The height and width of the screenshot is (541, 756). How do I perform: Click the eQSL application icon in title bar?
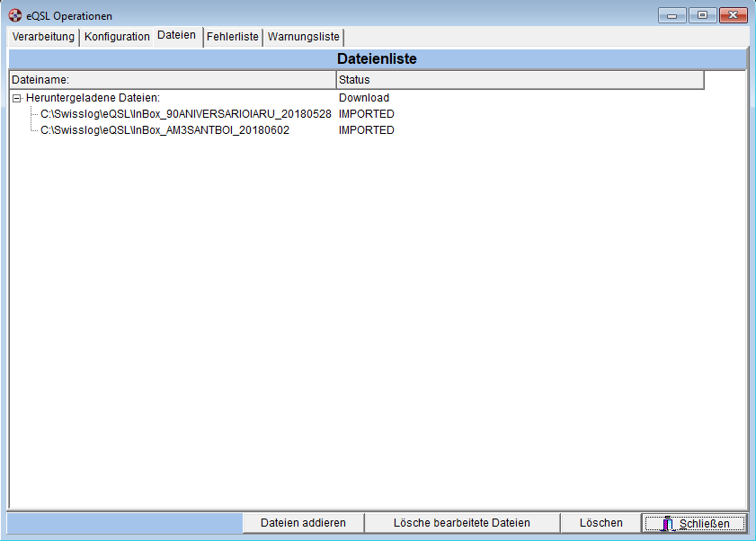(14, 15)
